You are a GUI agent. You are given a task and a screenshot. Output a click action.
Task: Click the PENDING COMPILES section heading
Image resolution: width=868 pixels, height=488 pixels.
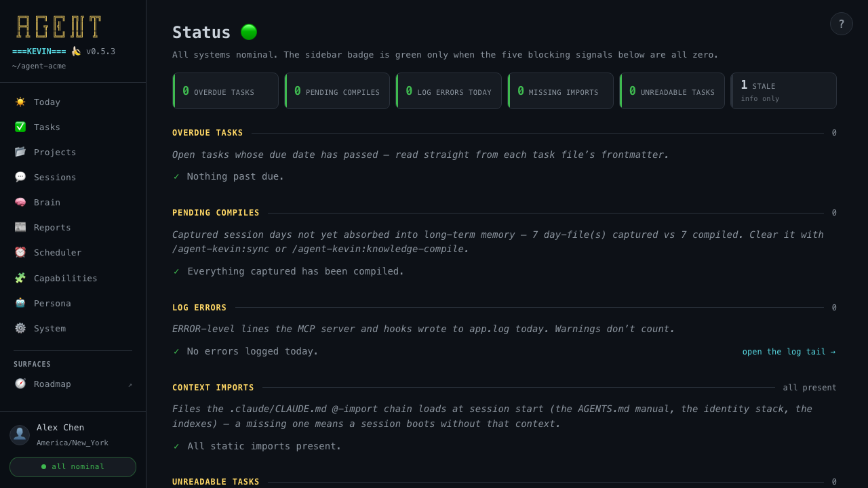point(216,213)
